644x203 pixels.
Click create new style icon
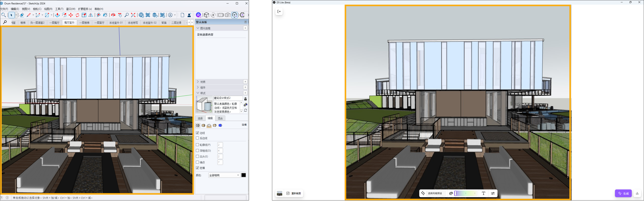(245, 105)
